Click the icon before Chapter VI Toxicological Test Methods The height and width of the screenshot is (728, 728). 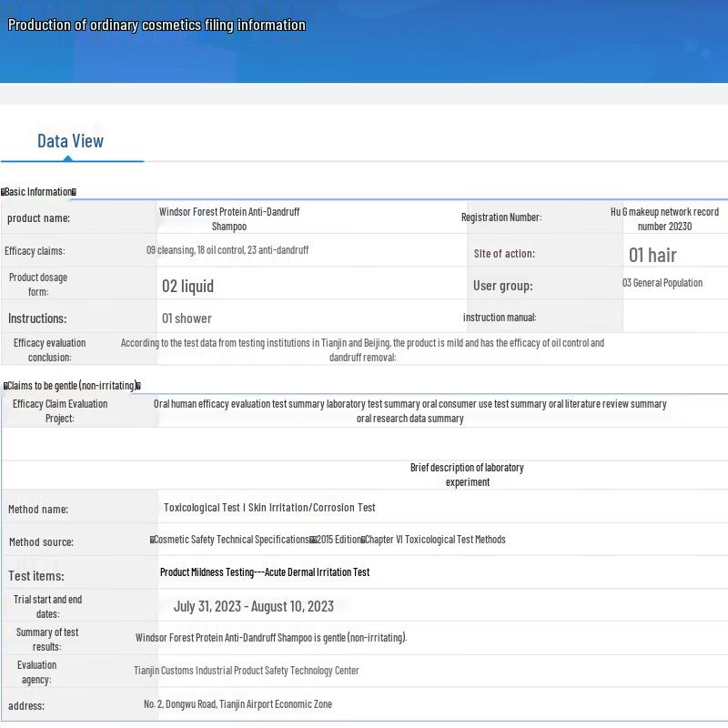pyautogui.click(x=362, y=540)
